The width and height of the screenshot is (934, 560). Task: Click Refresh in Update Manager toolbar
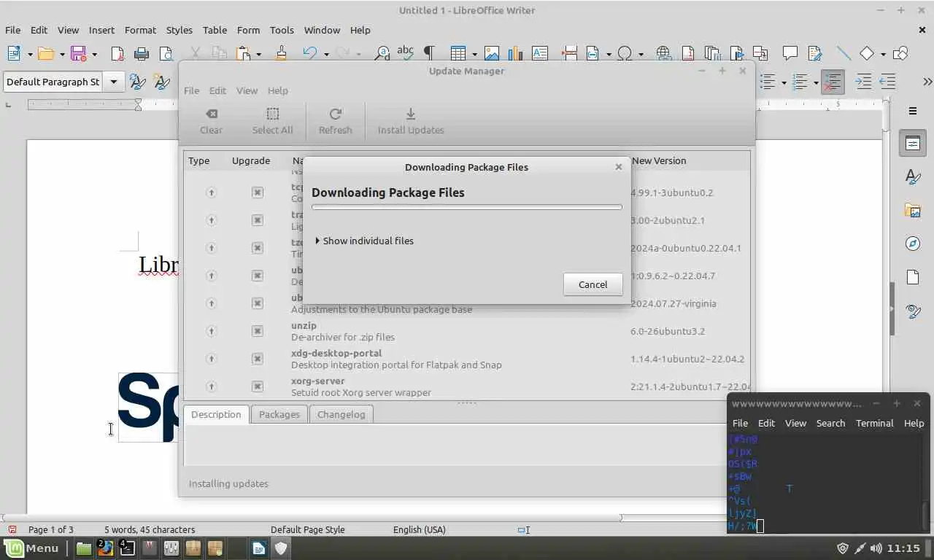[x=335, y=121]
